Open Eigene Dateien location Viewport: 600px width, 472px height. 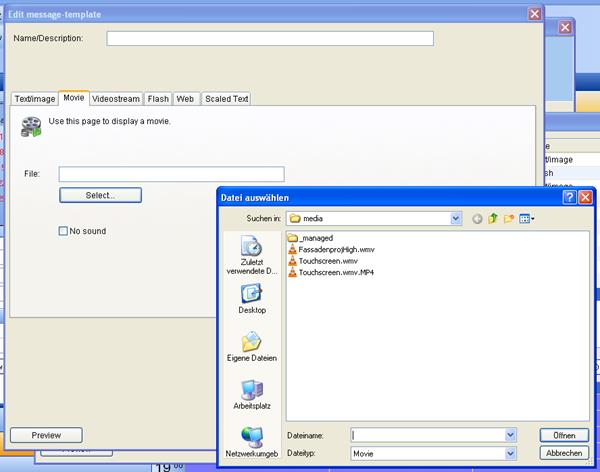pos(251,345)
